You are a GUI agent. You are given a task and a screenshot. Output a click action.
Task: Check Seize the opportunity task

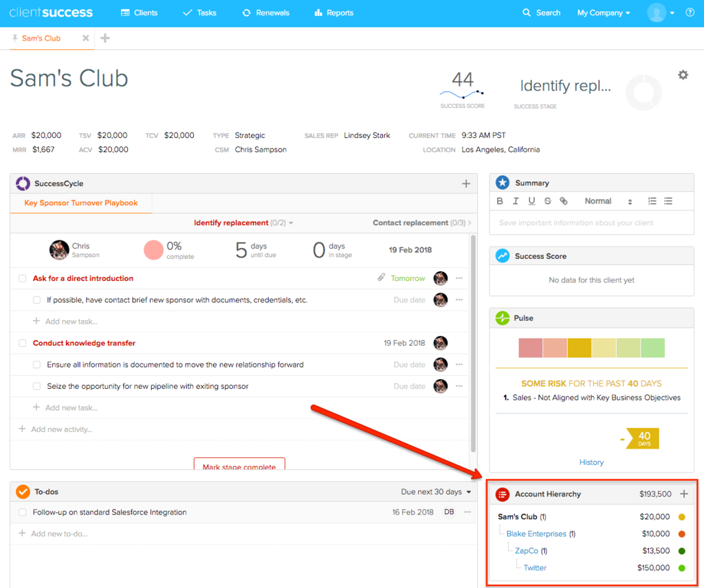[36, 386]
